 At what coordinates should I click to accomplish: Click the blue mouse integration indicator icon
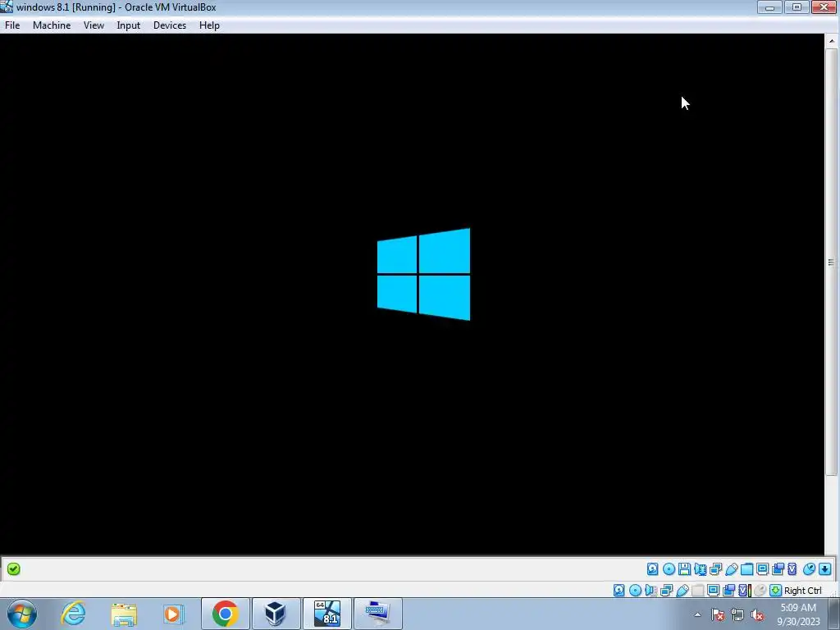pos(810,569)
